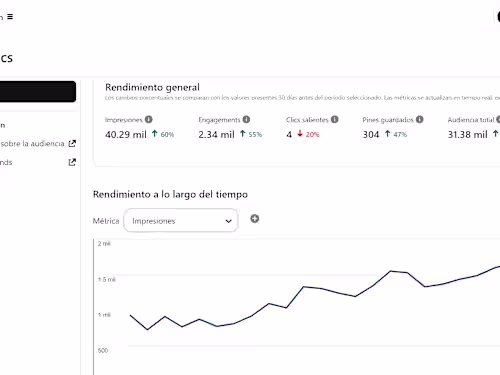Image resolution: width=500 pixels, height=375 pixels.
Task: Open external link icon for audiencia
Action: (x=72, y=144)
